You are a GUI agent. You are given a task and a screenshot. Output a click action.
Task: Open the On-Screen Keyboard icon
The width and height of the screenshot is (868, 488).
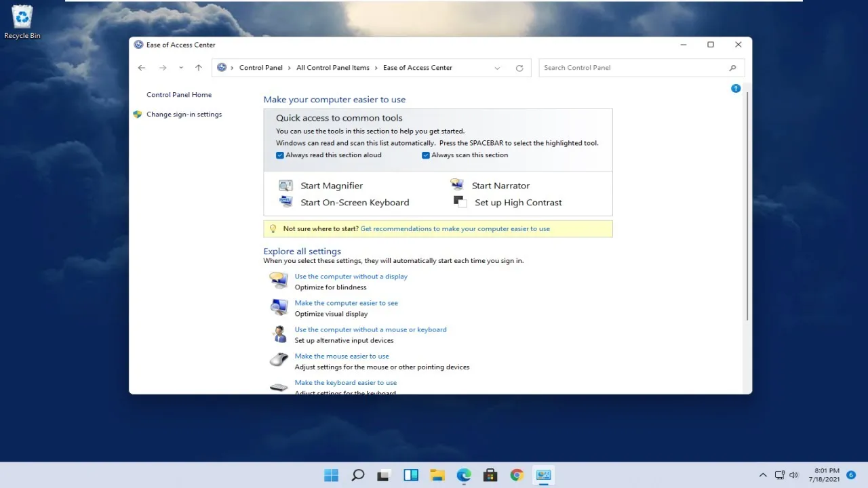point(285,202)
